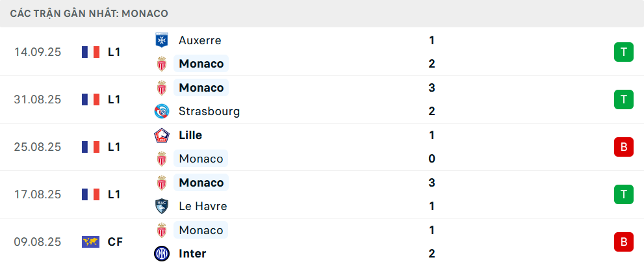Image resolution: width=644 pixels, height=264 pixels.
Task: Click Monaco crest in 14.09.25 match
Action: point(161,64)
